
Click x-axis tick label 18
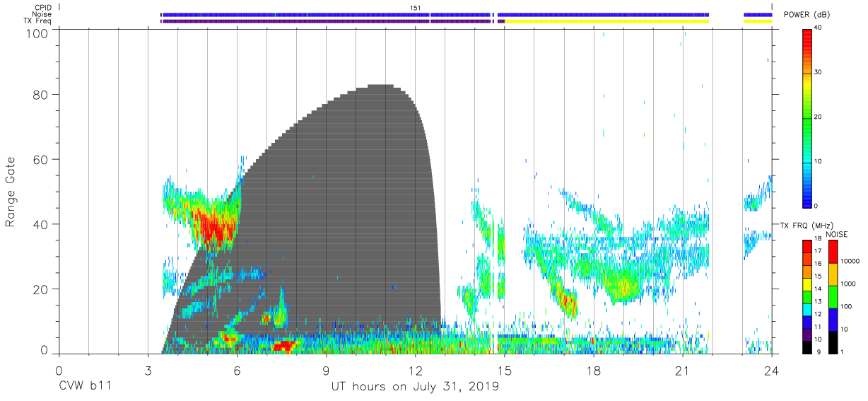594,370
